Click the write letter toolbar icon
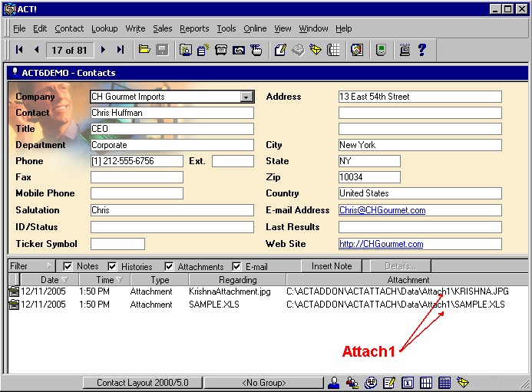The image size is (532, 392). pyautogui.click(x=280, y=50)
